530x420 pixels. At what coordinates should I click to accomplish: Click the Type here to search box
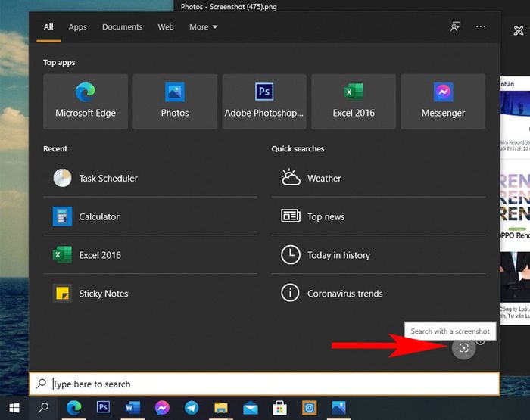tap(264, 384)
